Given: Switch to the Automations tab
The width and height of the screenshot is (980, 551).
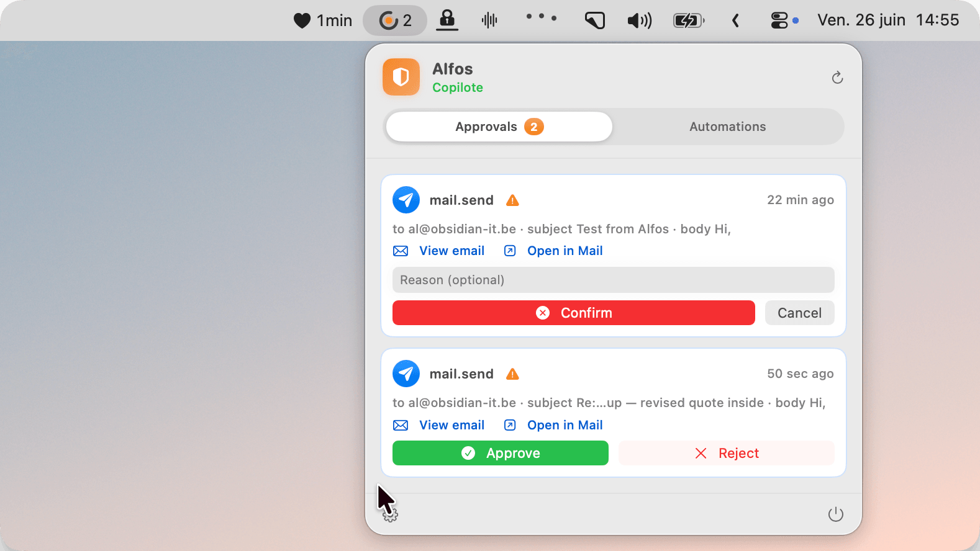Looking at the screenshot, I should [728, 127].
